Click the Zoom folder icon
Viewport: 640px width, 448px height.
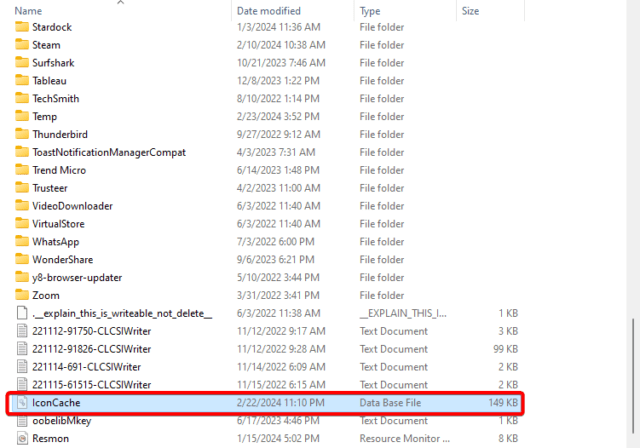[x=22, y=295]
